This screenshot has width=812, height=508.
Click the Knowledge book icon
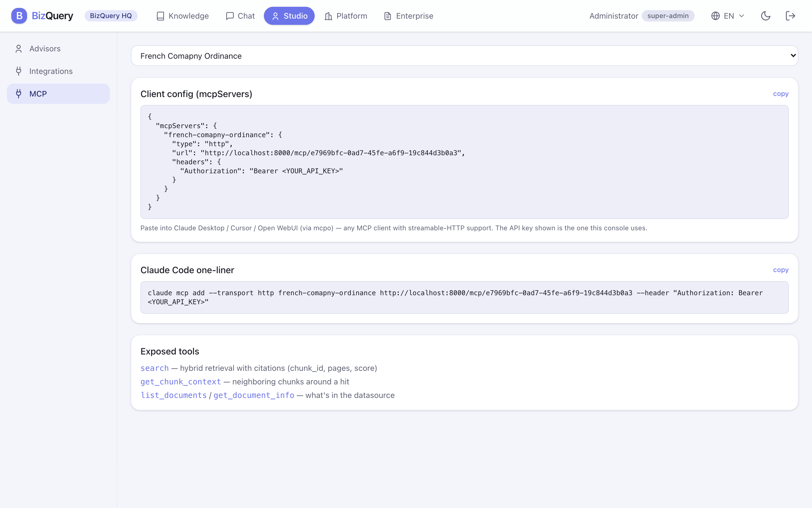pos(160,16)
